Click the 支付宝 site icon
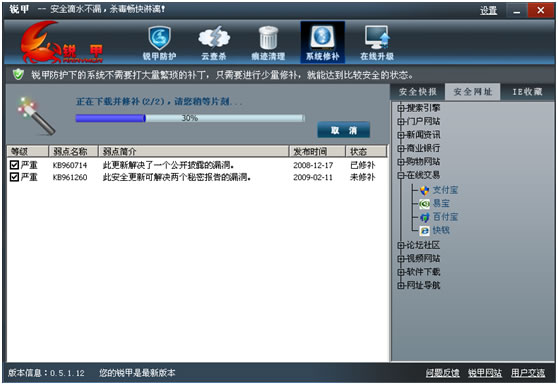 click(x=425, y=190)
